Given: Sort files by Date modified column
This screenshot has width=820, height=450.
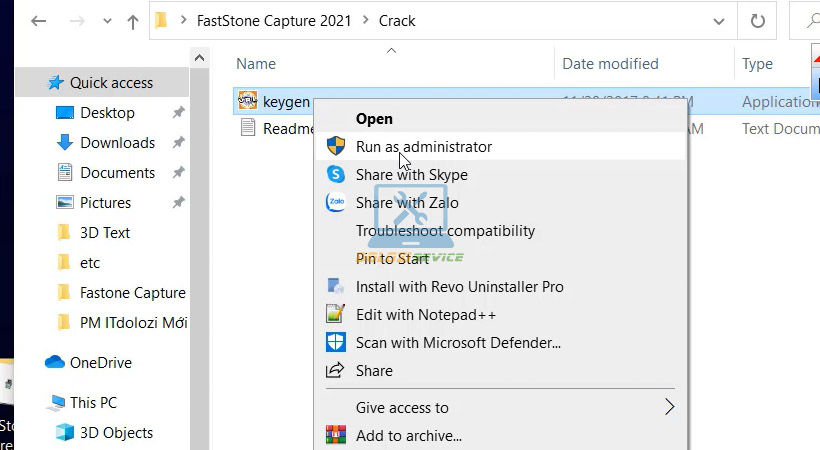Looking at the screenshot, I should pyautogui.click(x=610, y=64).
